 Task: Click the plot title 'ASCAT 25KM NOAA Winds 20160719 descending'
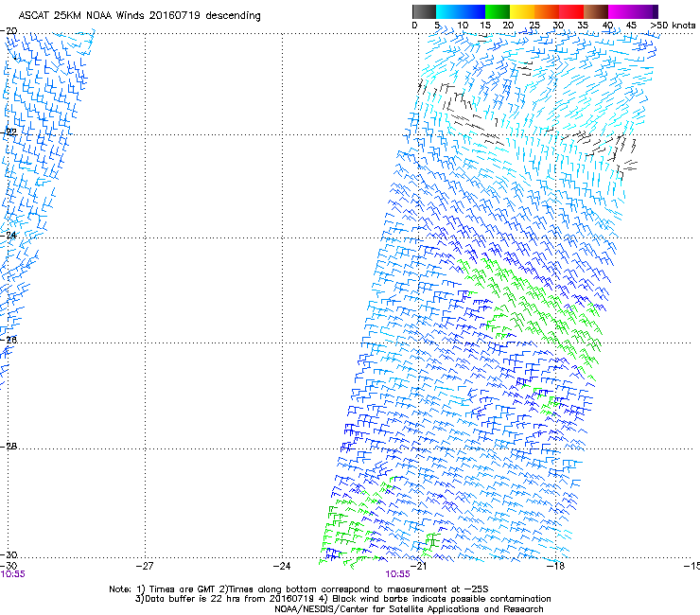pyautogui.click(x=139, y=16)
